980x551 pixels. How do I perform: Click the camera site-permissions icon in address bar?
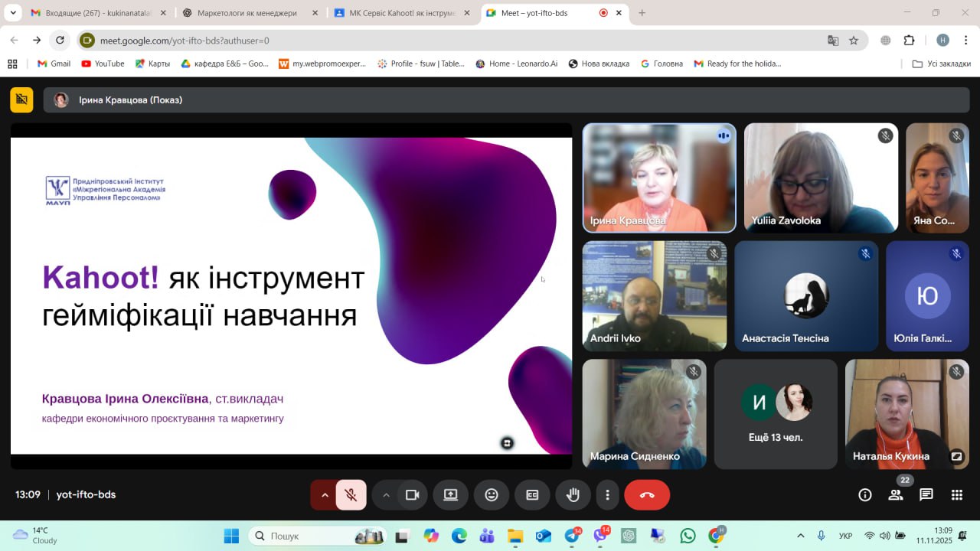point(87,41)
